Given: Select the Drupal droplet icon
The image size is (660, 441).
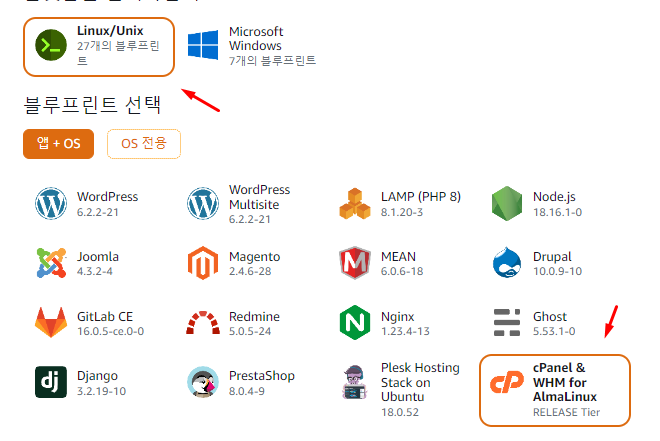Looking at the screenshot, I should tap(507, 263).
